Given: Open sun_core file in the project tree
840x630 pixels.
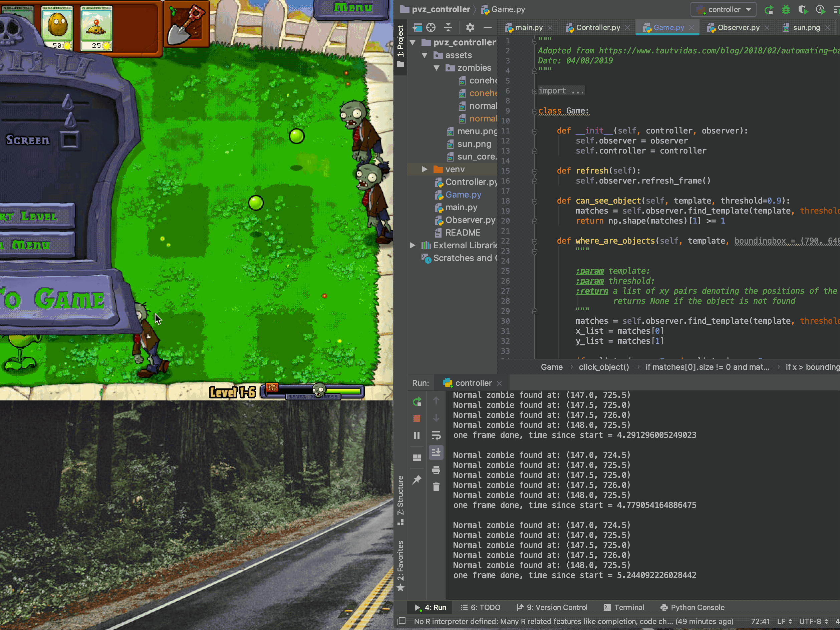Looking at the screenshot, I should click(472, 157).
